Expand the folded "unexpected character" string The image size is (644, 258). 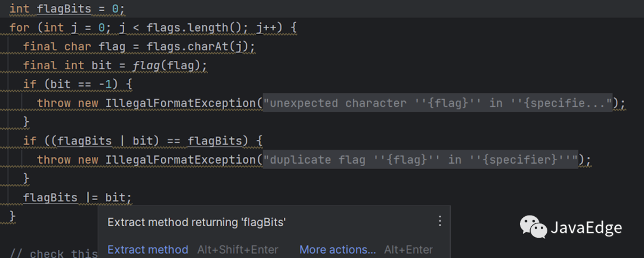[x=438, y=103]
